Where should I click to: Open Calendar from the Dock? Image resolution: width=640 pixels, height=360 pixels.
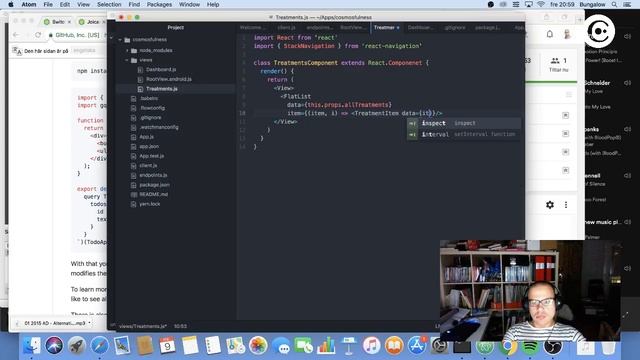coord(167,346)
